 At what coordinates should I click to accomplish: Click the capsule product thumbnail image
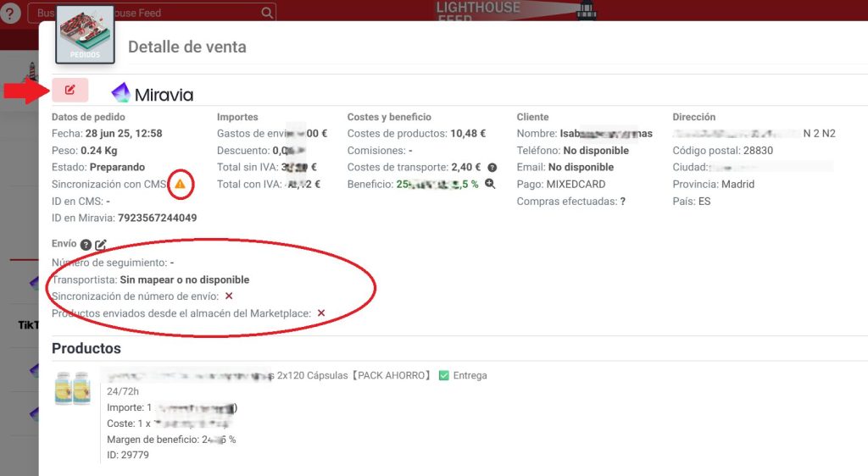(73, 389)
